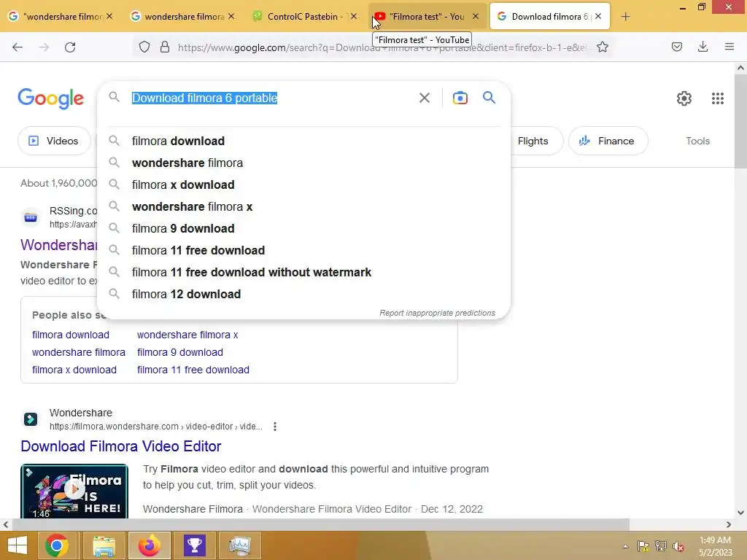Open related link "wondershare filmora"

[79, 352]
